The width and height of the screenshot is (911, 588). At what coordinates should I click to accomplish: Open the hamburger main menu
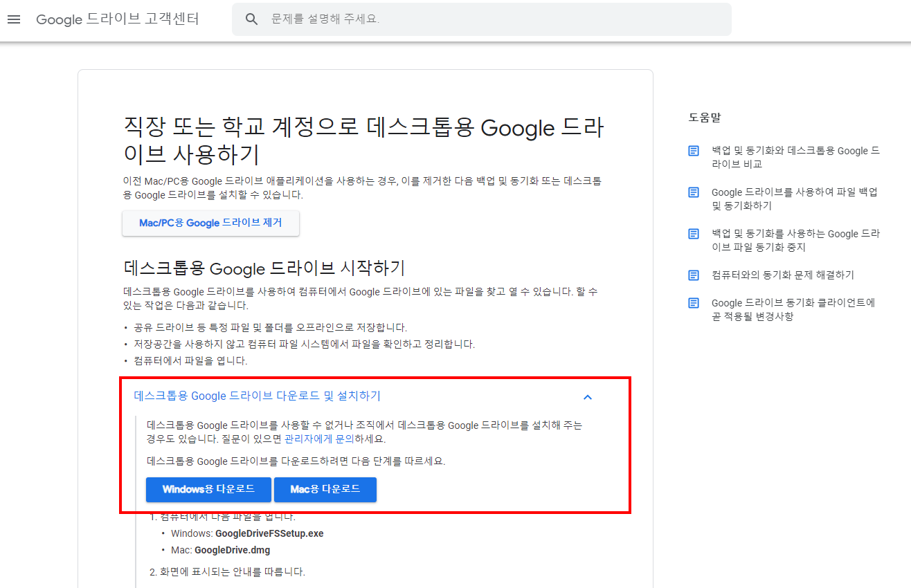(x=14, y=19)
